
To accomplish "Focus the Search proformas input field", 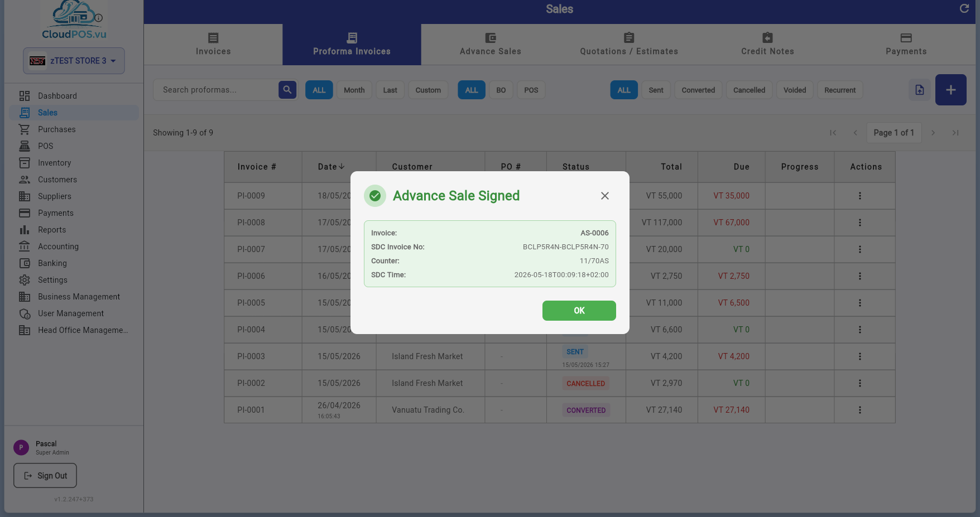I will click(x=216, y=90).
